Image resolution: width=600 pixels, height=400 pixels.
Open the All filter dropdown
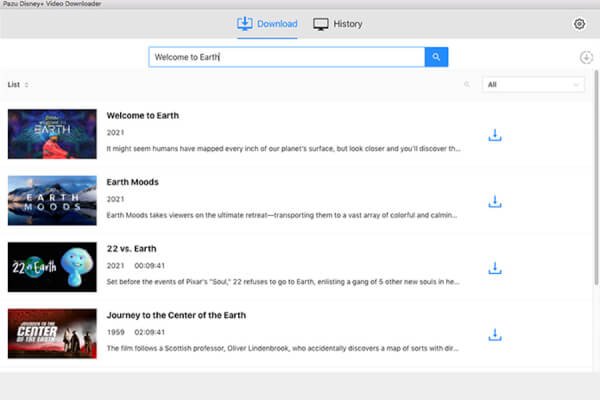[533, 85]
